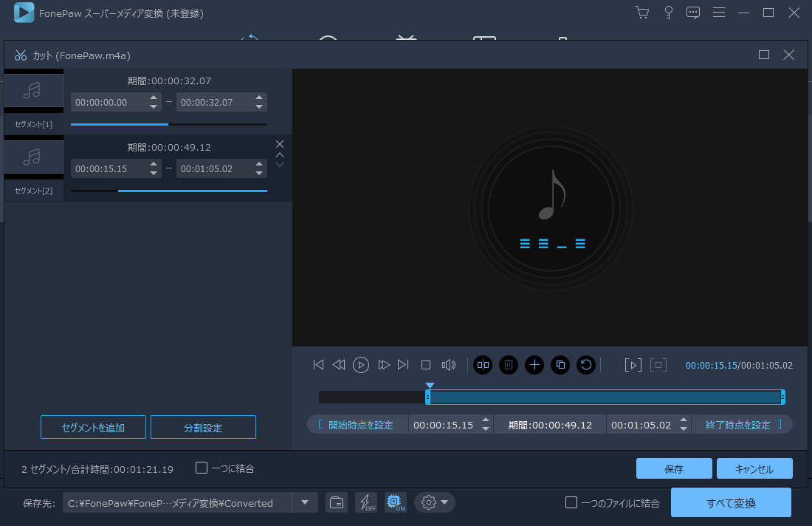Screen dimensions: 812x526
Task: Toggle the volume speaker icon
Action: point(449,365)
